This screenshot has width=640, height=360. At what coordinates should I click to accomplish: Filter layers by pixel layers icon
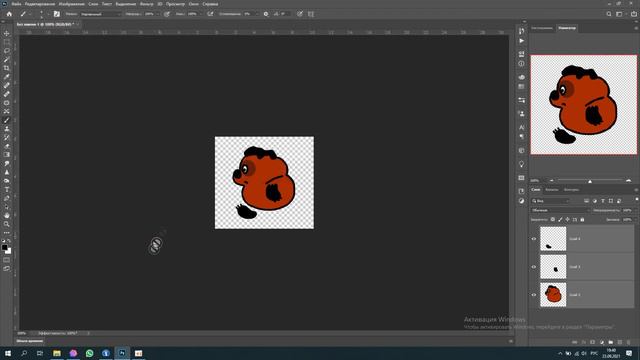(x=586, y=201)
